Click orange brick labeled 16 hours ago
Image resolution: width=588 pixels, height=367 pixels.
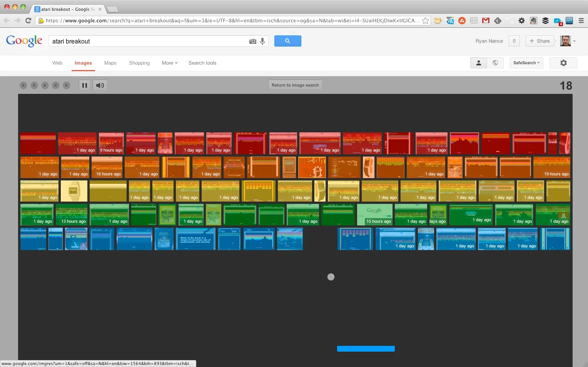coord(107,167)
